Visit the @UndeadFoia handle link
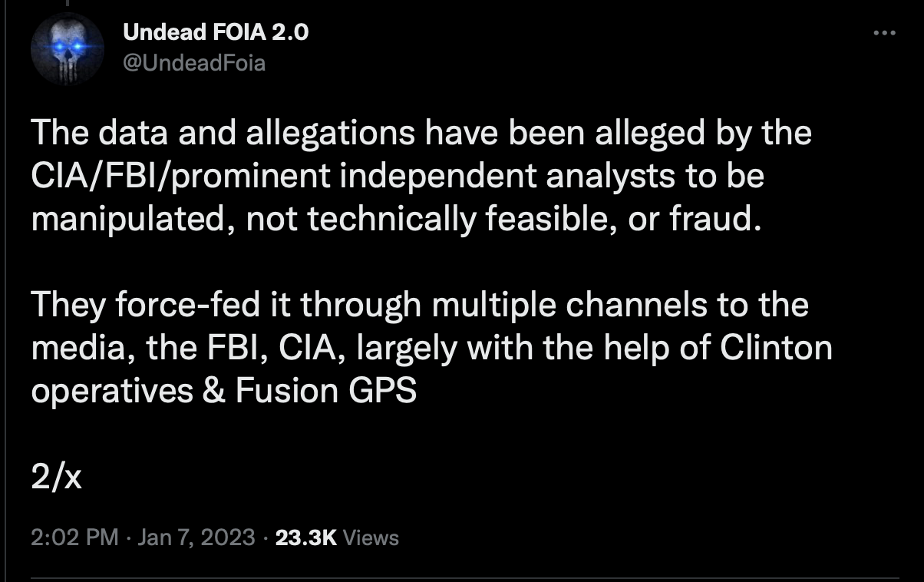 coord(194,62)
